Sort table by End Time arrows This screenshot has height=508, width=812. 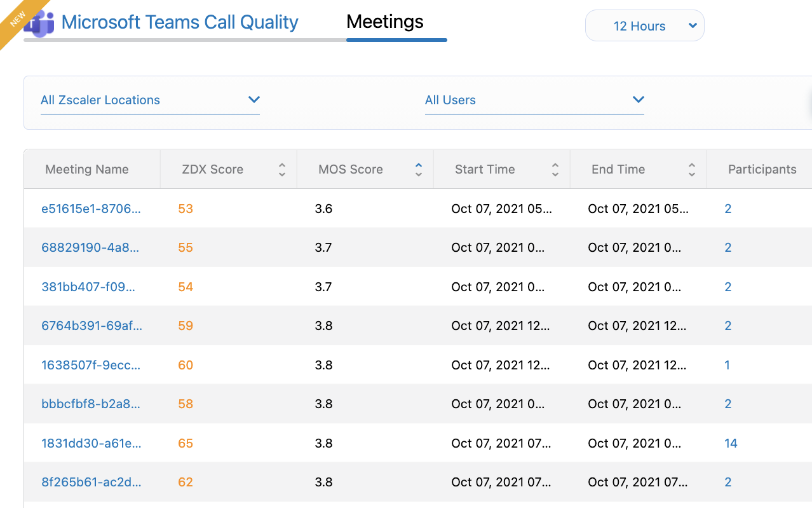[x=691, y=170]
